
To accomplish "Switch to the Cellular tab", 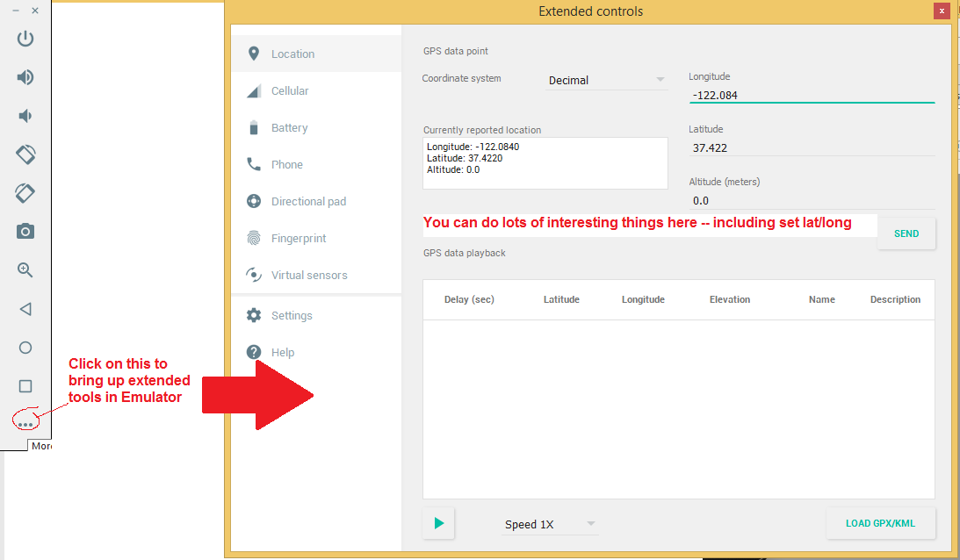I will coord(289,91).
